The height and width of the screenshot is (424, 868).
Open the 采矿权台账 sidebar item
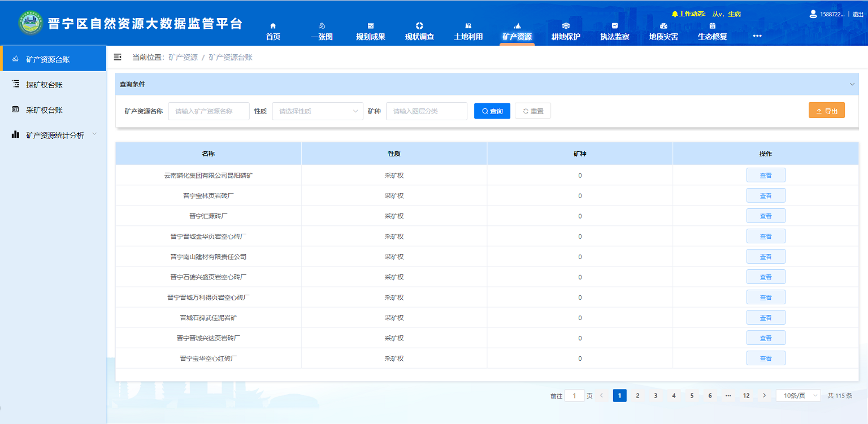tap(53, 110)
